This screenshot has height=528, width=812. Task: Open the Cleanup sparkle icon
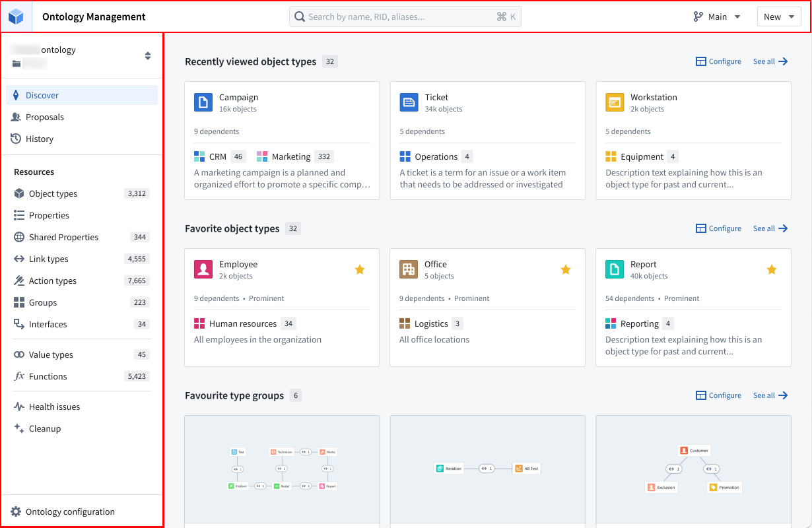tap(19, 428)
